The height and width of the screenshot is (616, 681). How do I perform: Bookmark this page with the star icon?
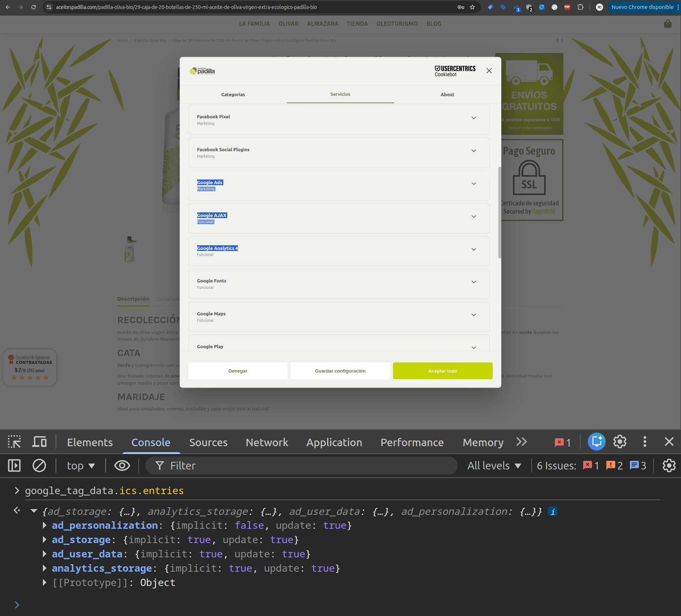(472, 7)
